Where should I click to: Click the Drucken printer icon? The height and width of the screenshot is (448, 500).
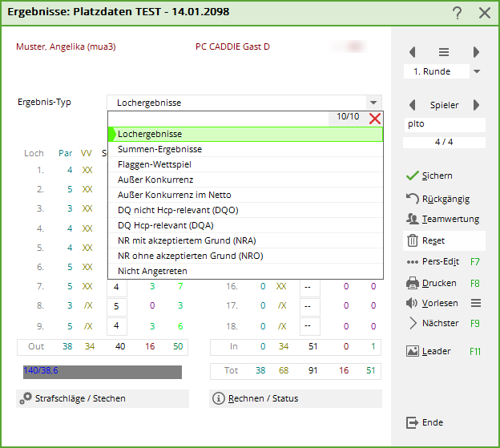413,283
